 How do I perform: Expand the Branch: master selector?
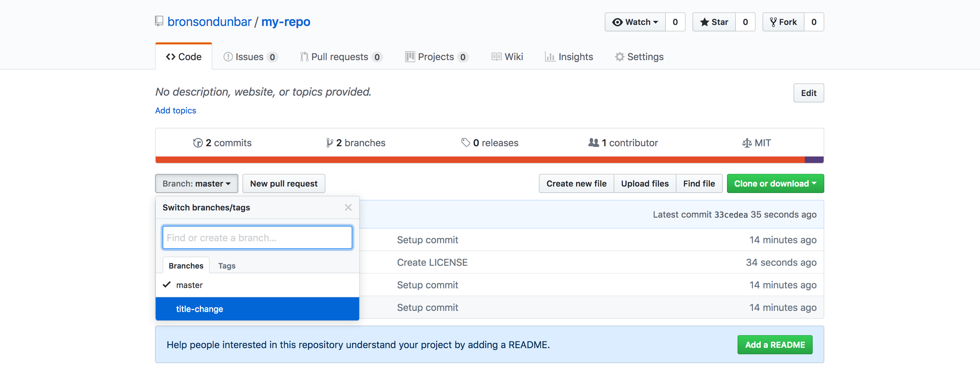click(x=196, y=184)
